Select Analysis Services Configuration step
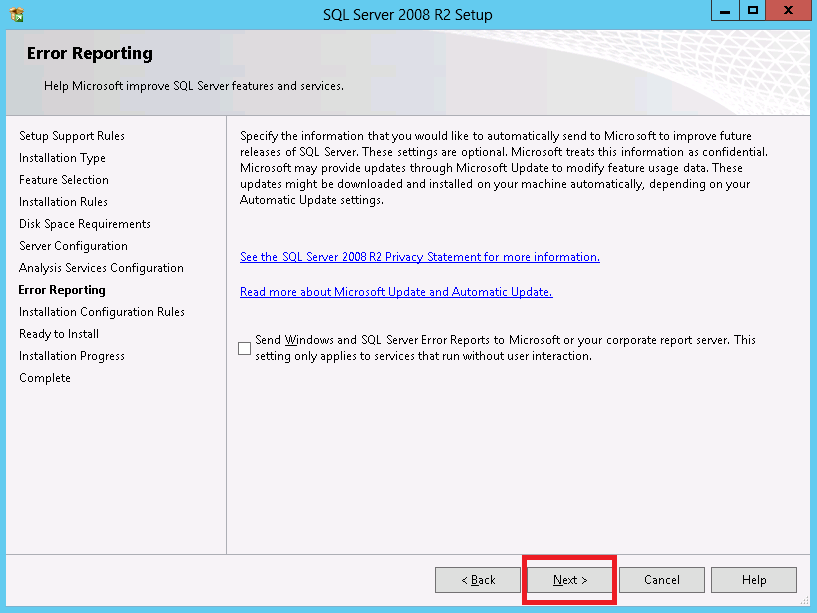The height and width of the screenshot is (613, 817). [x=101, y=268]
